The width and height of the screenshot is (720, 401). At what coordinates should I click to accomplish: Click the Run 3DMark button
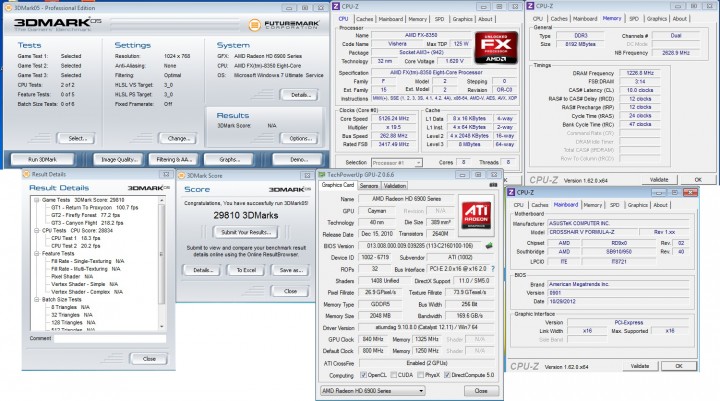tap(42, 159)
